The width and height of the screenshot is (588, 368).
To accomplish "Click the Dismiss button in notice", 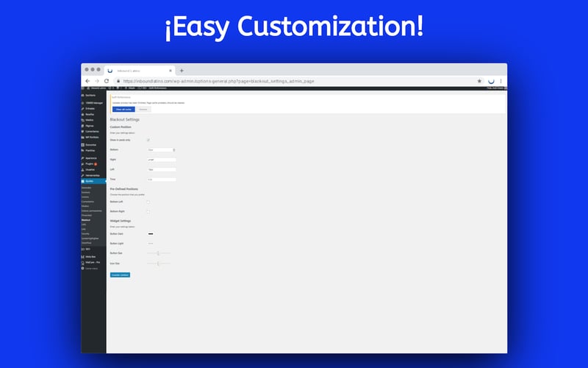I will (143, 109).
